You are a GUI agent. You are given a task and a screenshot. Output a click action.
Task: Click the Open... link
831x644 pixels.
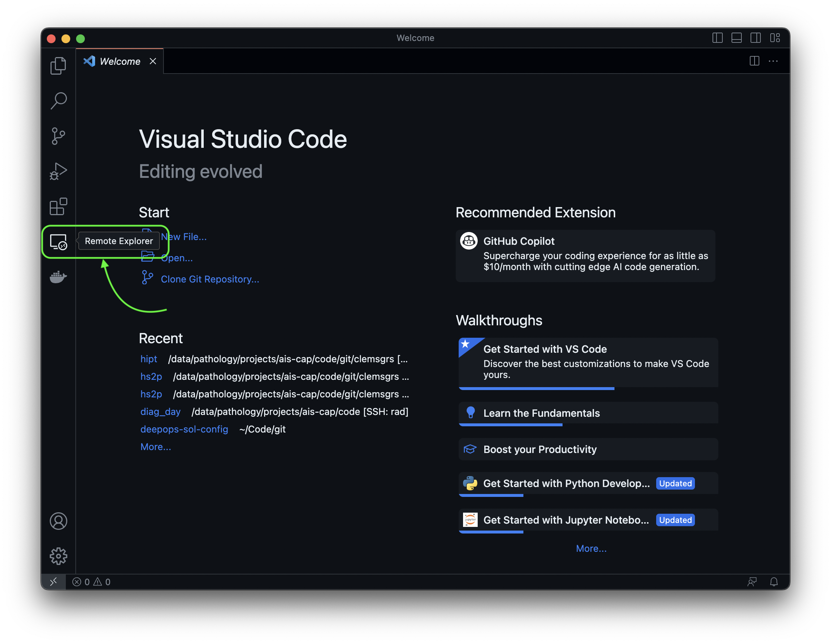pos(177,258)
